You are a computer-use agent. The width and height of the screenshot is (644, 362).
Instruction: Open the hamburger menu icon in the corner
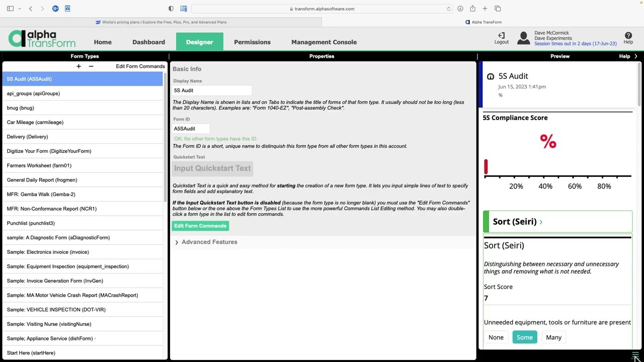point(635,355)
